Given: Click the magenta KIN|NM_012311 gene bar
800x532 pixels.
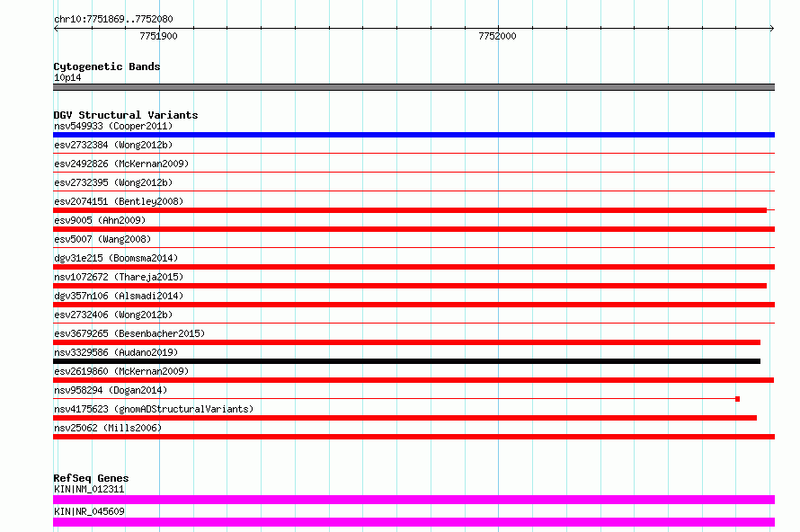Looking at the screenshot, I should (x=413, y=500).
